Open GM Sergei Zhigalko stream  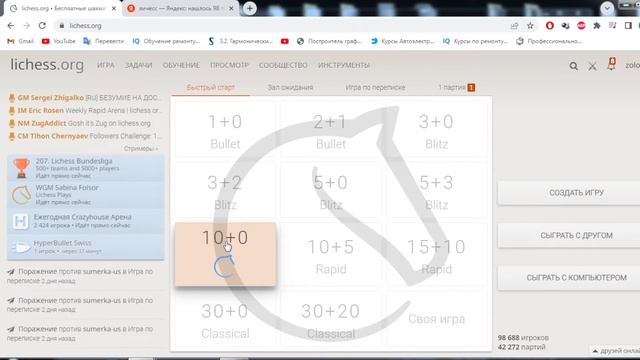click(x=85, y=98)
